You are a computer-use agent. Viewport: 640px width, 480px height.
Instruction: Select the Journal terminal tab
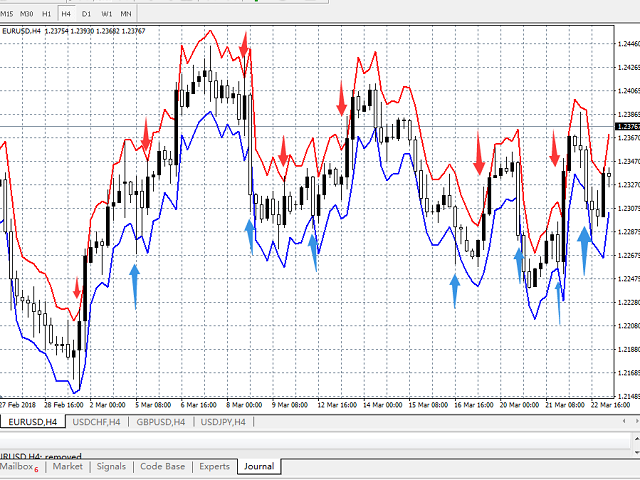pyautogui.click(x=259, y=467)
